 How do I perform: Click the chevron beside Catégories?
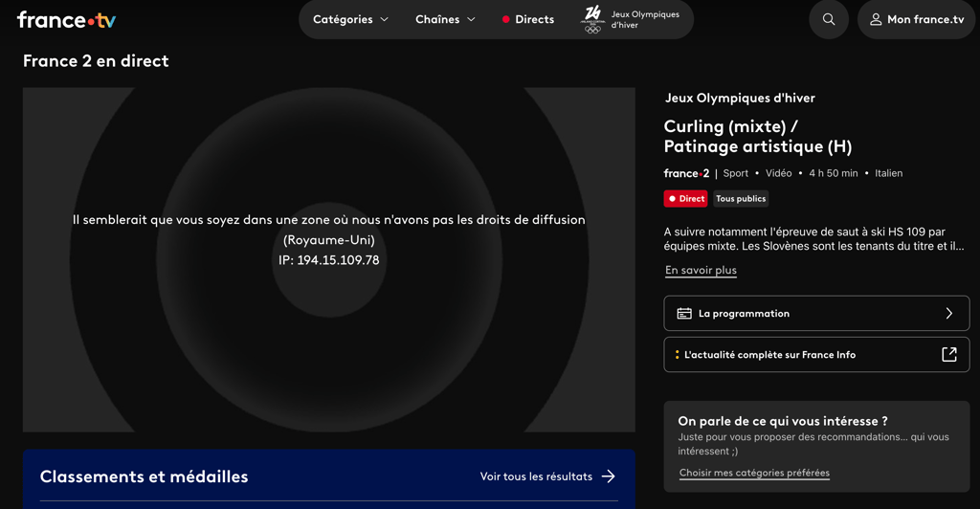coord(385,19)
